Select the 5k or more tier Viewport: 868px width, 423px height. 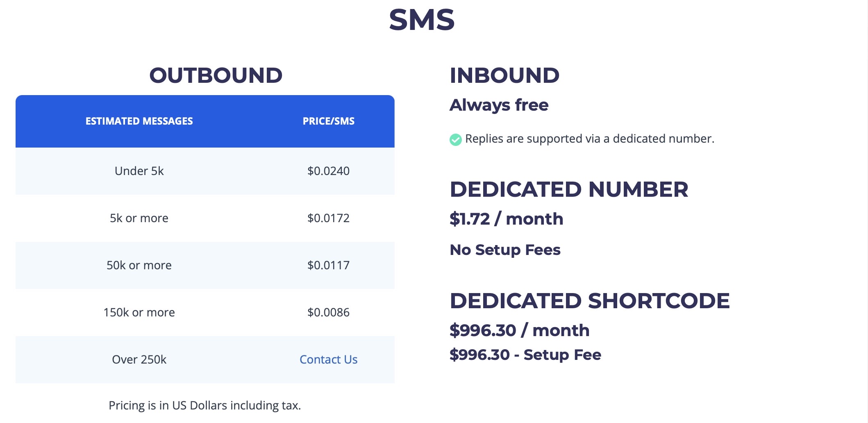tap(139, 218)
